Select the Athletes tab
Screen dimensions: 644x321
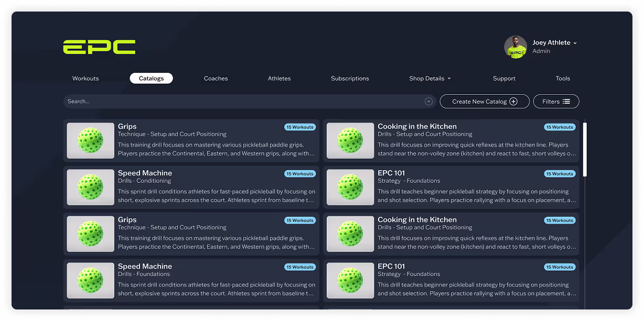click(x=279, y=78)
